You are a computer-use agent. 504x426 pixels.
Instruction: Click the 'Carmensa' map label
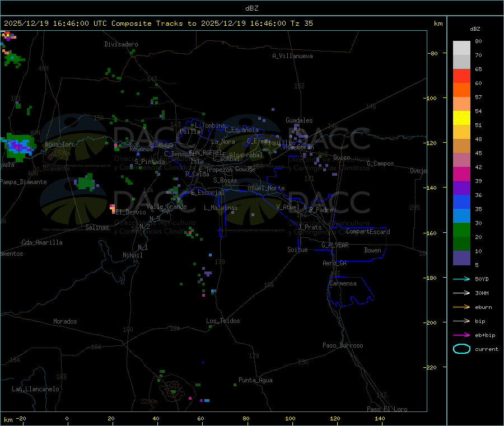click(x=343, y=283)
